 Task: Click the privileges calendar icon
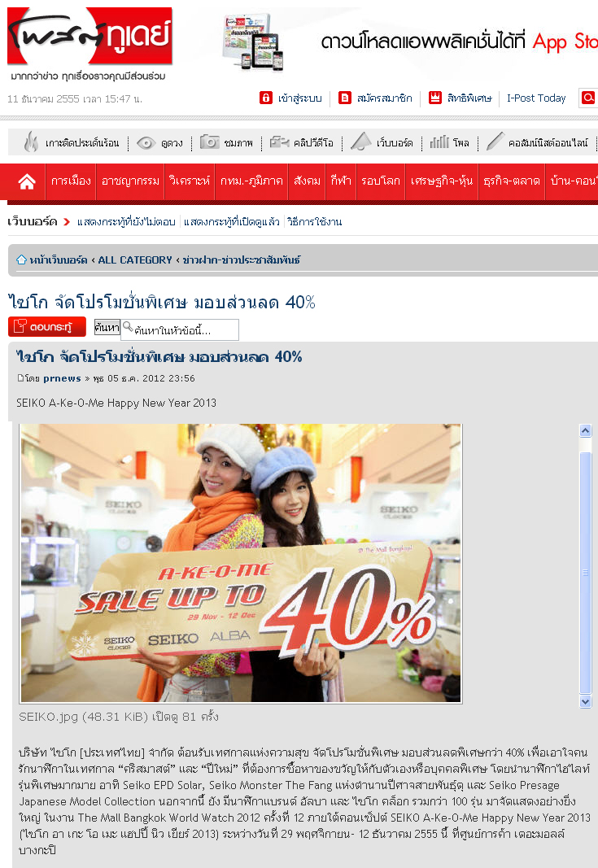[435, 98]
